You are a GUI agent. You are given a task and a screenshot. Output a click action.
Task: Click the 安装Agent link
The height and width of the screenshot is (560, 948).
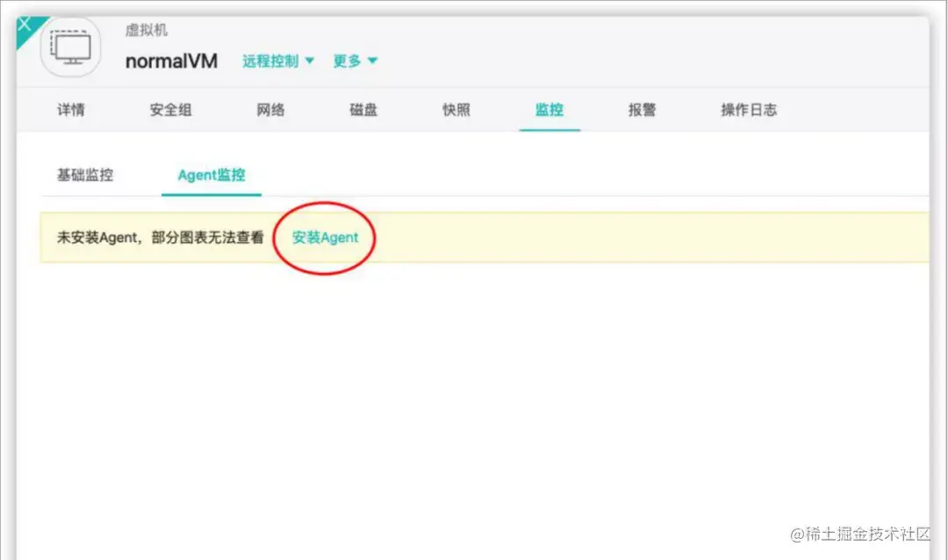[326, 238]
